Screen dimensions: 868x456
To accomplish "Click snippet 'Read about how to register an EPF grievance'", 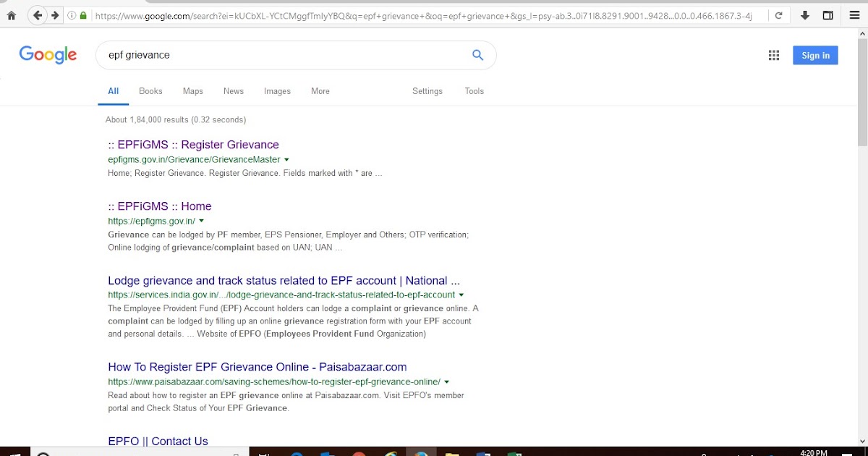I will 286,402.
